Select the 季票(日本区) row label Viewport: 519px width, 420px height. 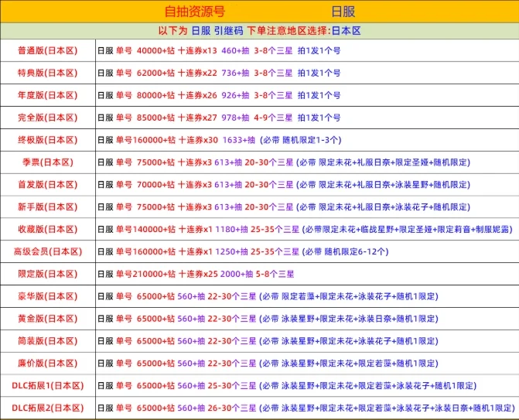(x=48, y=162)
